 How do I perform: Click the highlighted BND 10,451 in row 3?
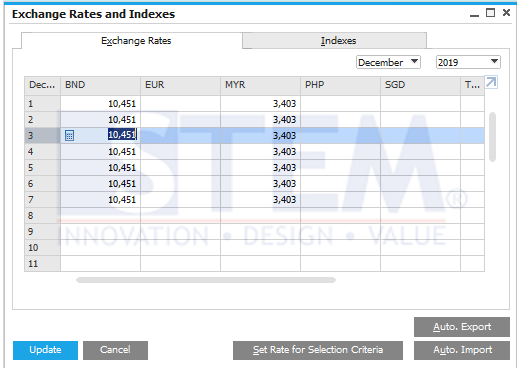(x=122, y=135)
